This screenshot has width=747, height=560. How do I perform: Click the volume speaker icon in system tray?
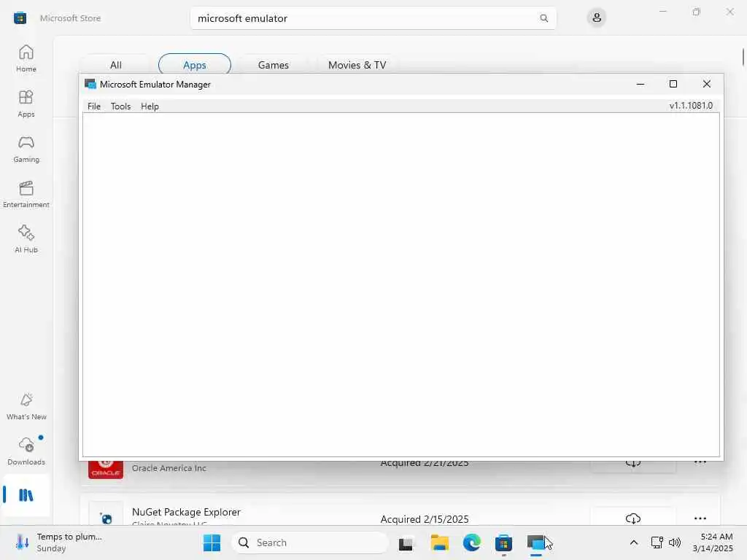675,542
